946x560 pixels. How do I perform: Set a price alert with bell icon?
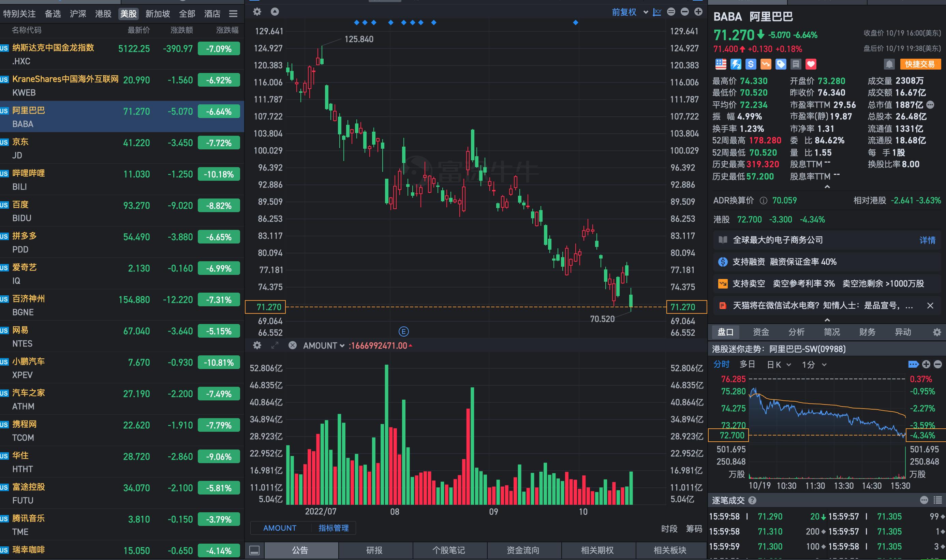(889, 64)
